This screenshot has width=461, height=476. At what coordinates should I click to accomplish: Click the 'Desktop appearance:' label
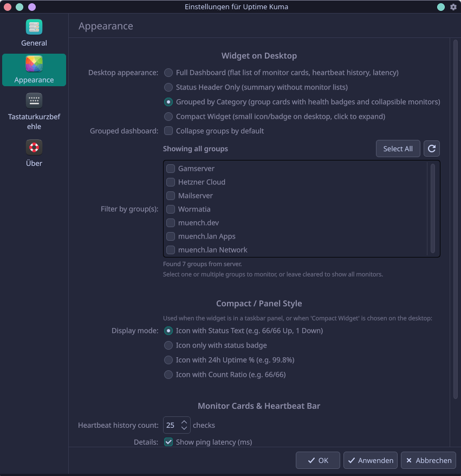pos(123,73)
